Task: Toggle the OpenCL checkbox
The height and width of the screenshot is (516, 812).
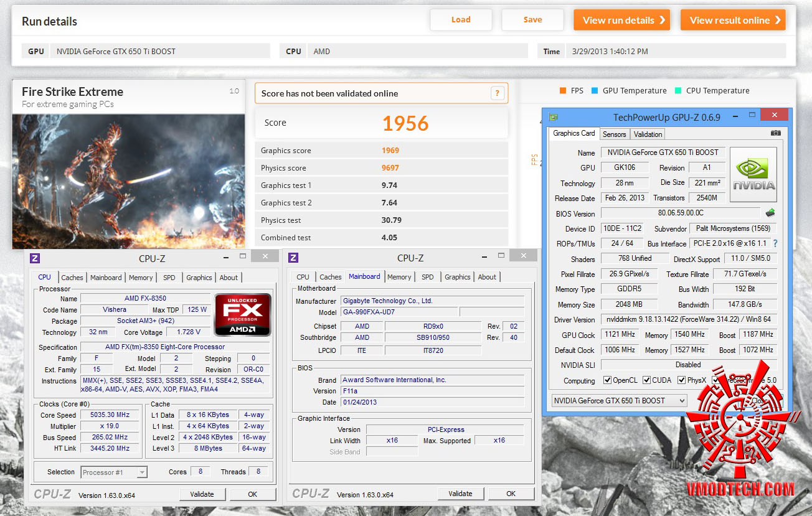Action: (608, 380)
